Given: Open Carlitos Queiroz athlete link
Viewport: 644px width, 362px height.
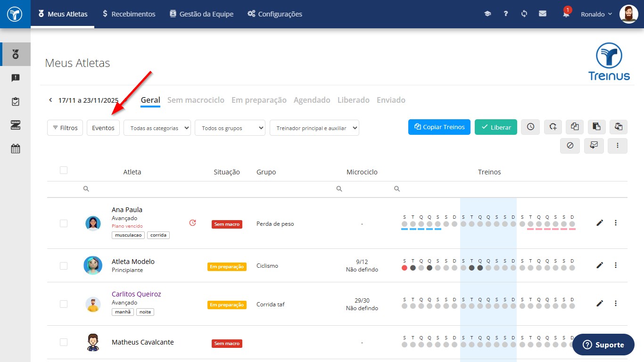Looking at the screenshot, I should point(136,294).
